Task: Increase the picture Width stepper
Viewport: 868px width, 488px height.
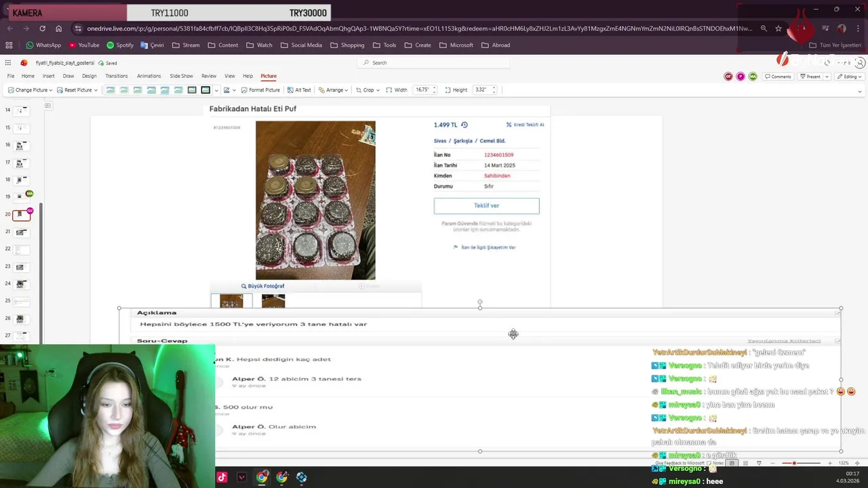Action: click(434, 87)
